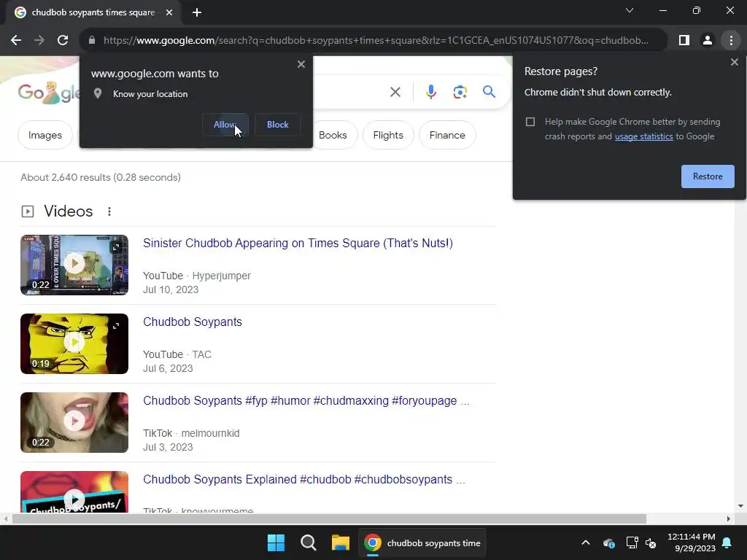Open Windows taskbar search

309,542
